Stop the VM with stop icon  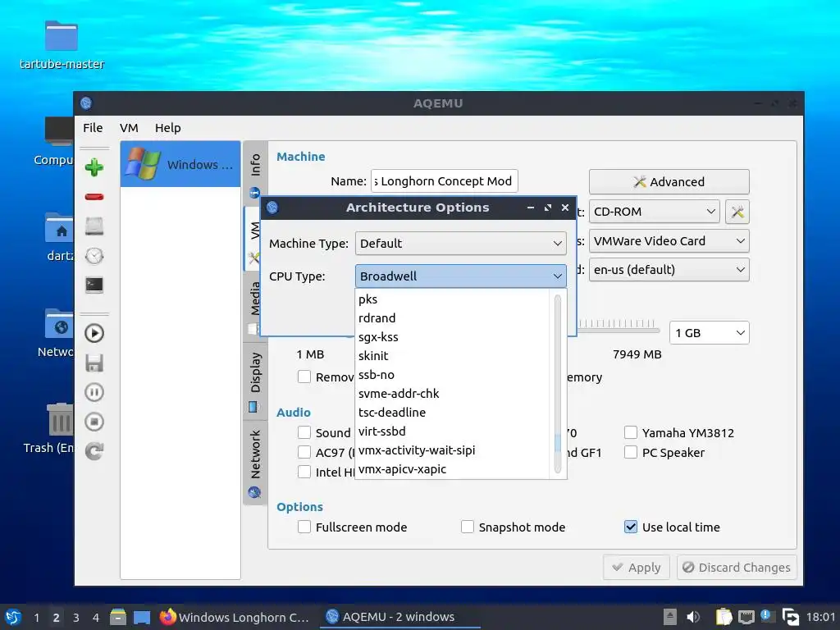click(94, 422)
